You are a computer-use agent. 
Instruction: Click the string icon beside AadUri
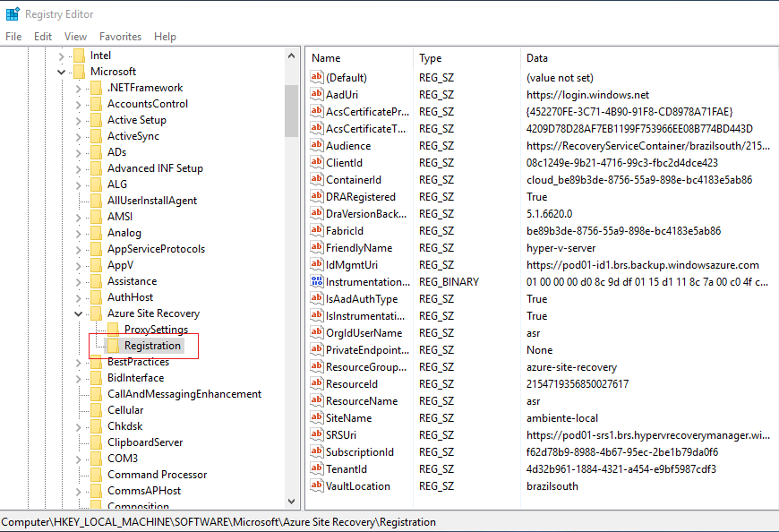pos(316,94)
